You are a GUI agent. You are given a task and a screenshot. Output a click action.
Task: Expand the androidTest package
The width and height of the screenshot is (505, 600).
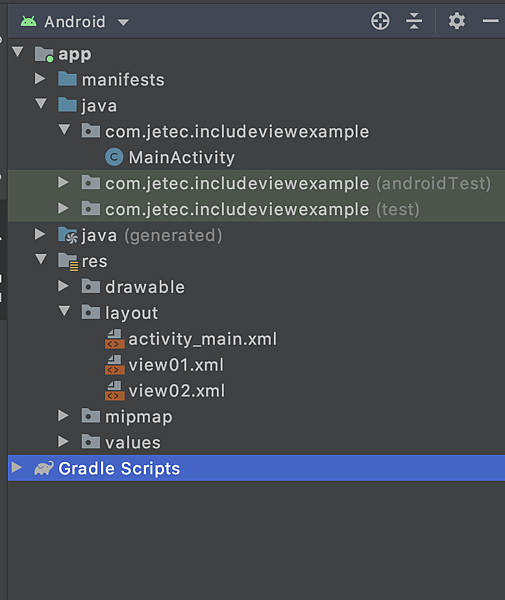63,183
